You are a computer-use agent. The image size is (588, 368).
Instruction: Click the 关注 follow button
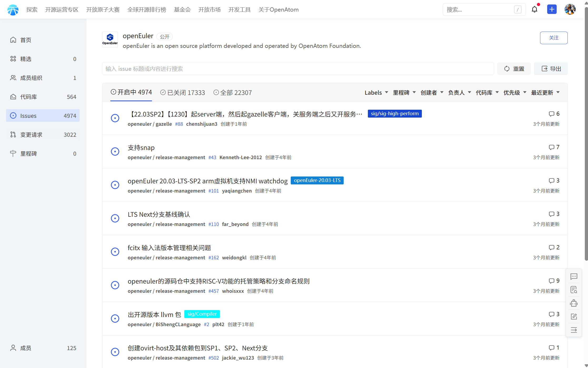coord(554,38)
